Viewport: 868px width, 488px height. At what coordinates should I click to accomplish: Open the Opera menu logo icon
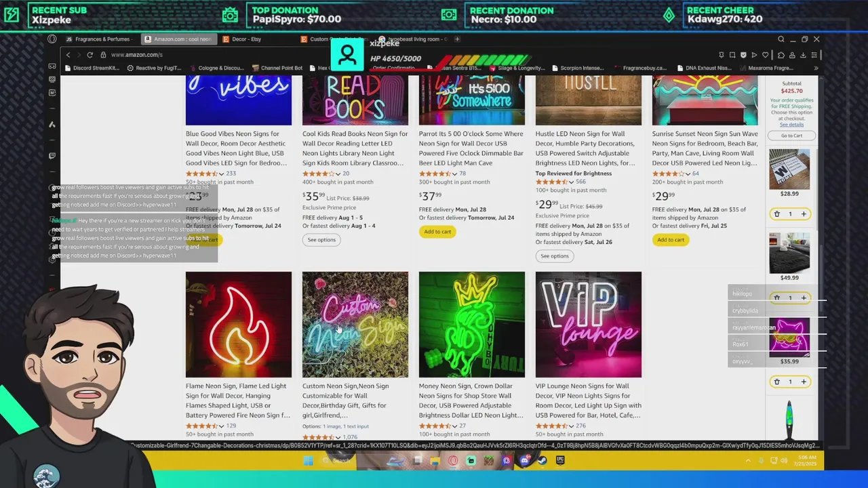point(52,39)
